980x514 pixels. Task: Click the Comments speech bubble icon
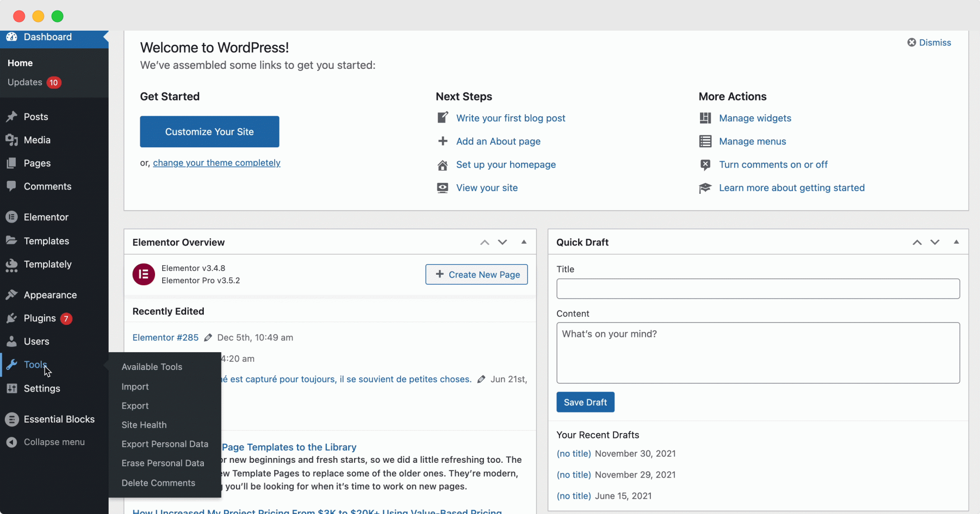11,186
